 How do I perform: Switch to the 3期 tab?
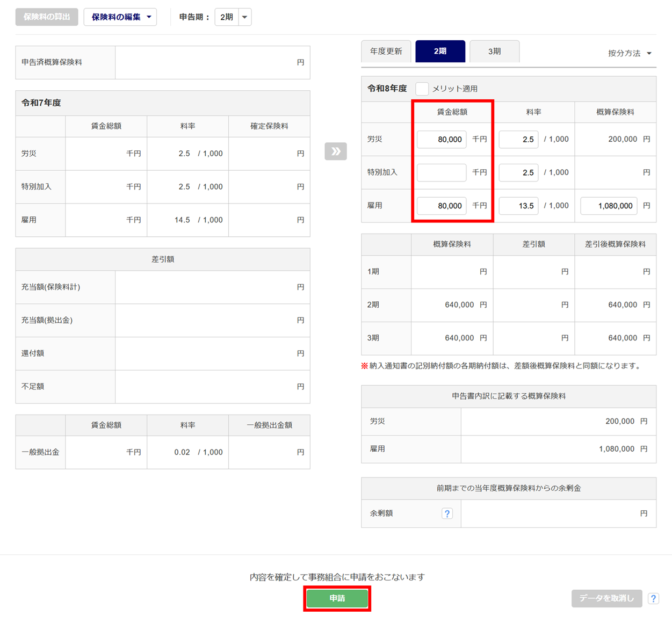495,51
